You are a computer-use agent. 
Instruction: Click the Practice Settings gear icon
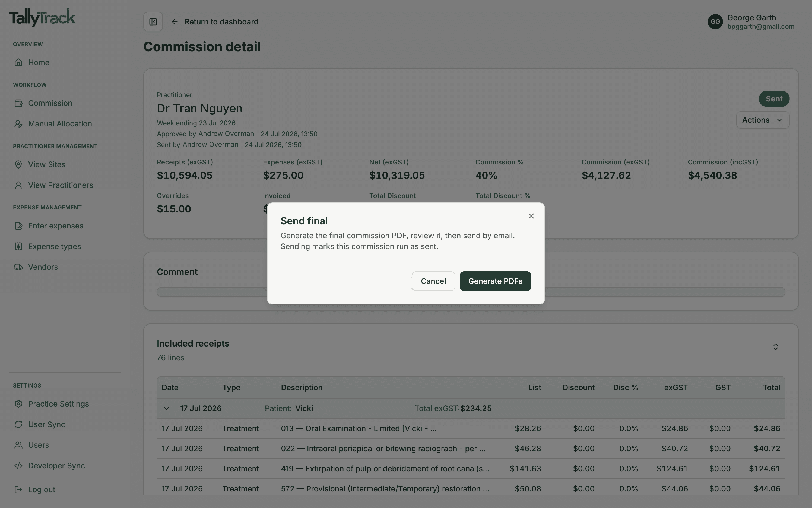coord(18,404)
